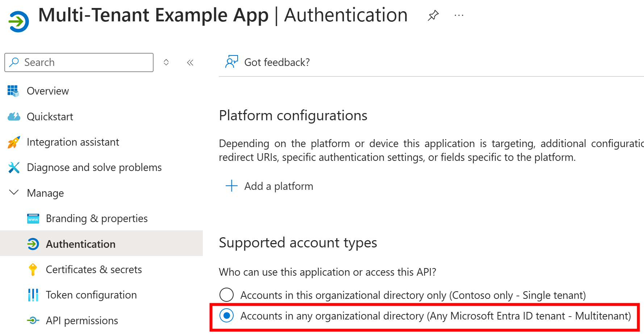Screen dimensions: 644x334
Task: Click the Platform configurations heading
Action: click(x=293, y=116)
